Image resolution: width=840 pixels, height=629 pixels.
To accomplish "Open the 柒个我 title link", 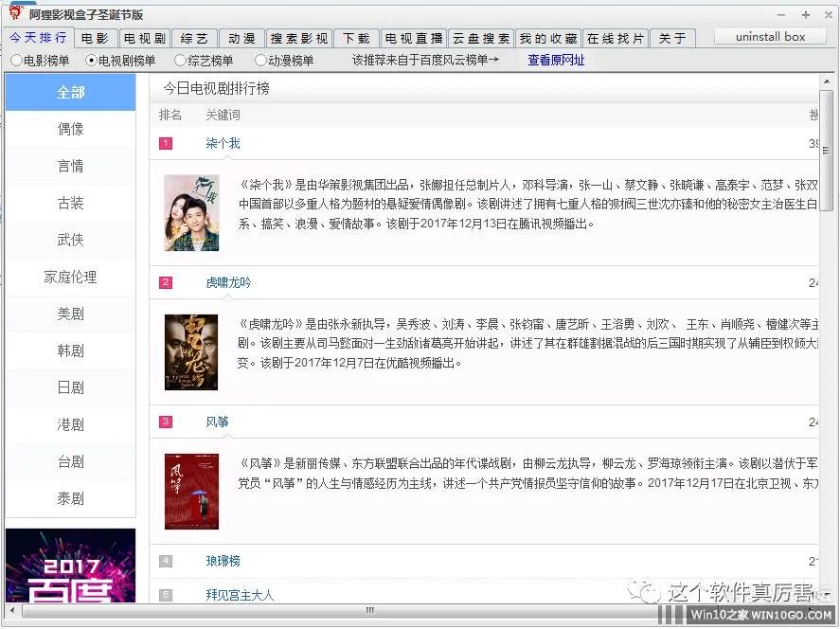I will [223, 143].
